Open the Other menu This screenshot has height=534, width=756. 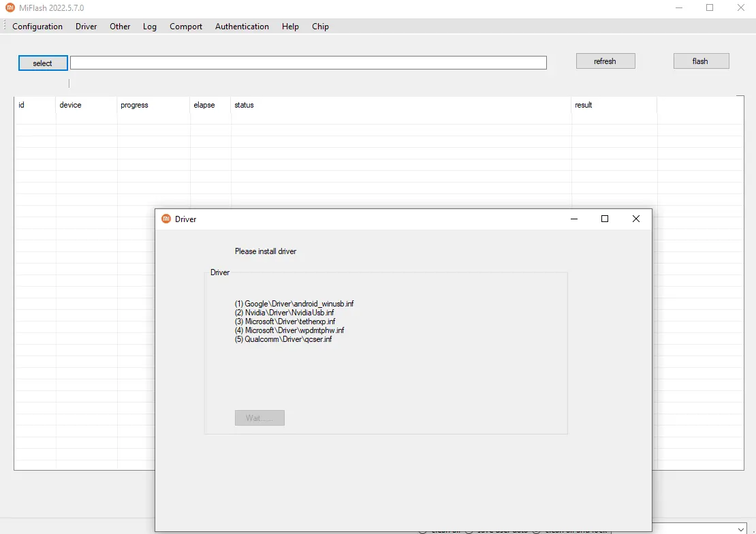coord(120,27)
